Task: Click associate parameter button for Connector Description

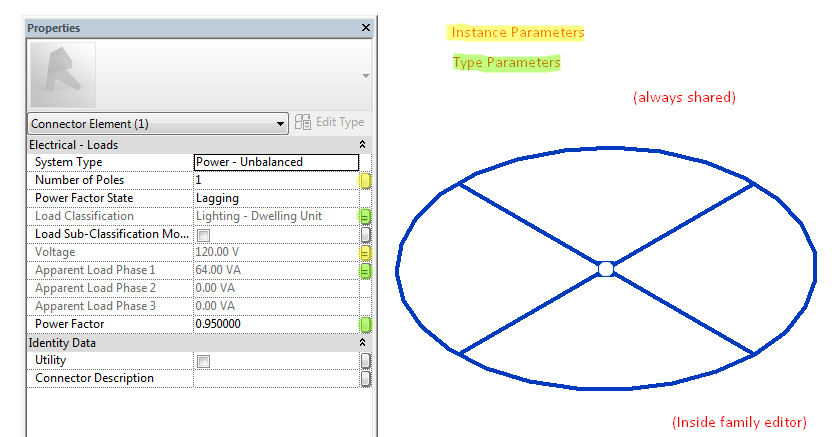Action: pyautogui.click(x=365, y=379)
